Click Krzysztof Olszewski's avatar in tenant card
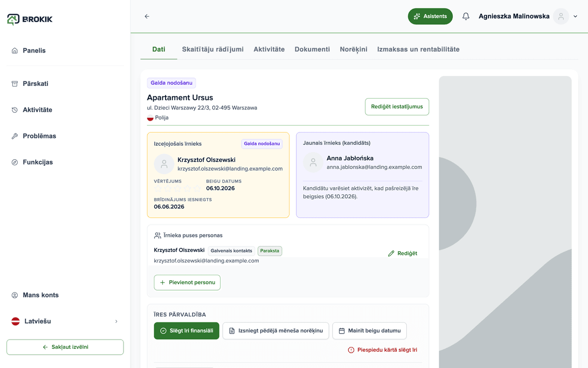The image size is (588, 368). (164, 164)
